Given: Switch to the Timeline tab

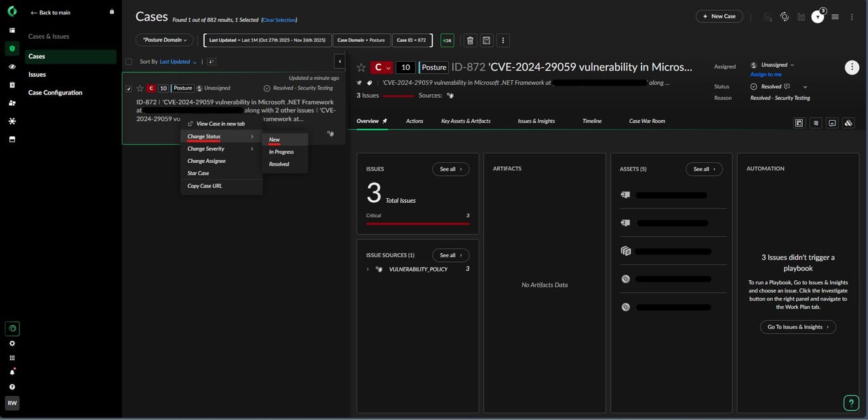Looking at the screenshot, I should 591,121.
